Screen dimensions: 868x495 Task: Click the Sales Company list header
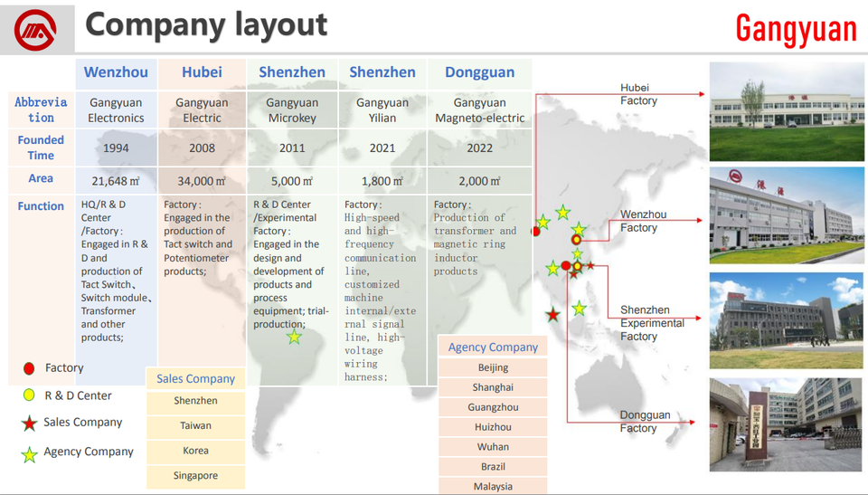tap(195, 378)
